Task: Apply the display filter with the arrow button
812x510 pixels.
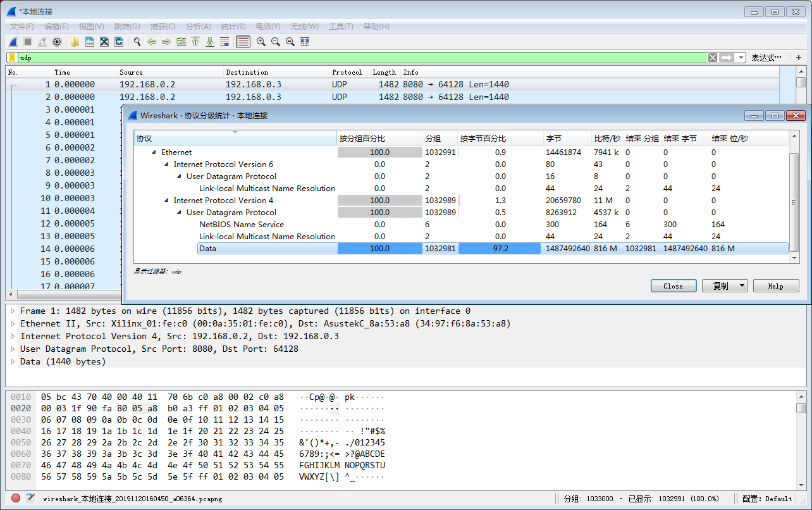Action: [x=727, y=58]
